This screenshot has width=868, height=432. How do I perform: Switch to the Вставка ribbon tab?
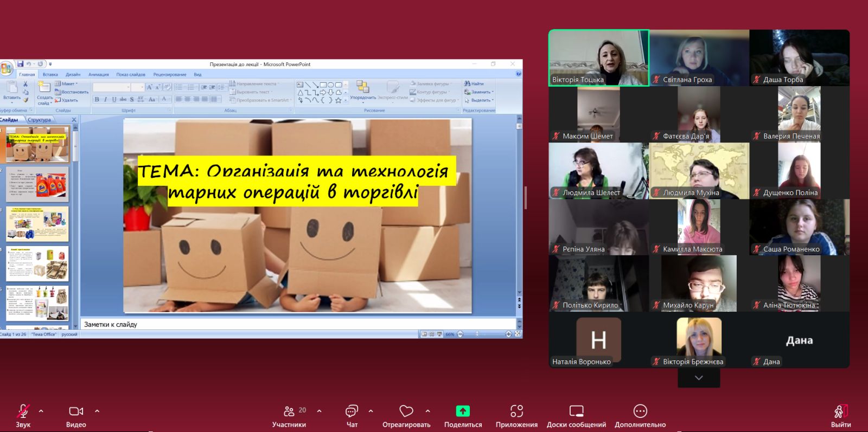pyautogui.click(x=50, y=74)
